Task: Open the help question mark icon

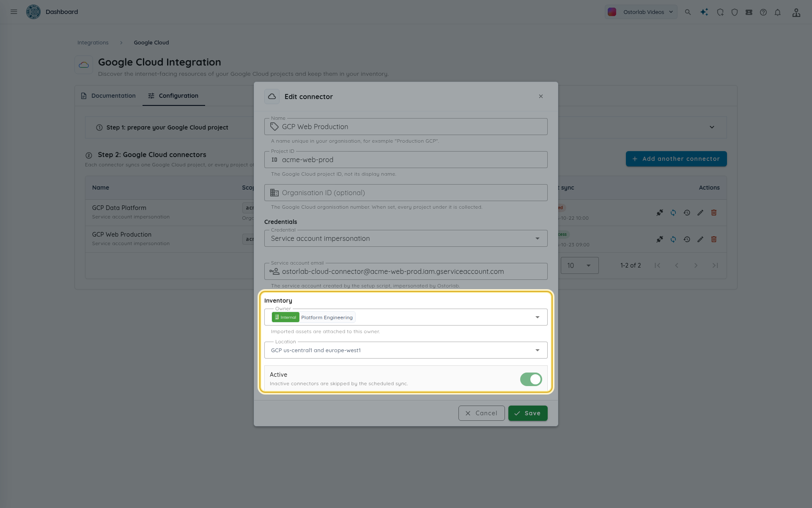Action: tap(763, 12)
